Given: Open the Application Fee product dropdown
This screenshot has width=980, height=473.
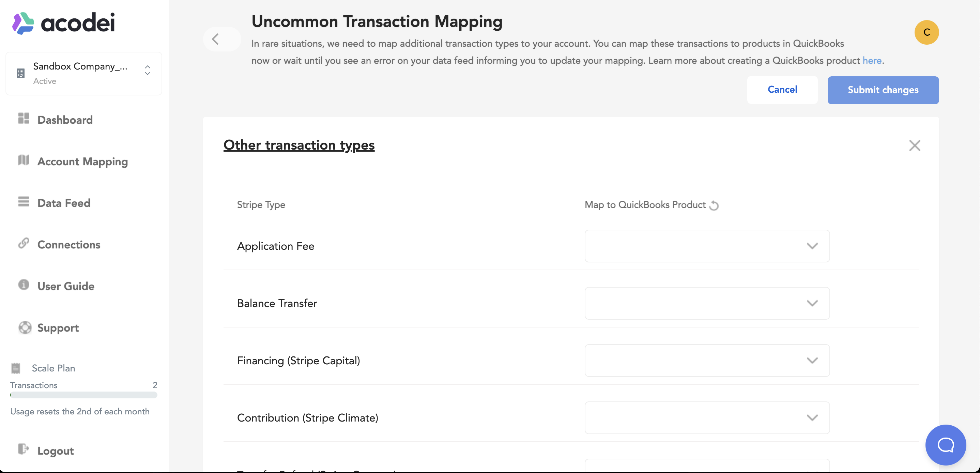Looking at the screenshot, I should [x=707, y=246].
